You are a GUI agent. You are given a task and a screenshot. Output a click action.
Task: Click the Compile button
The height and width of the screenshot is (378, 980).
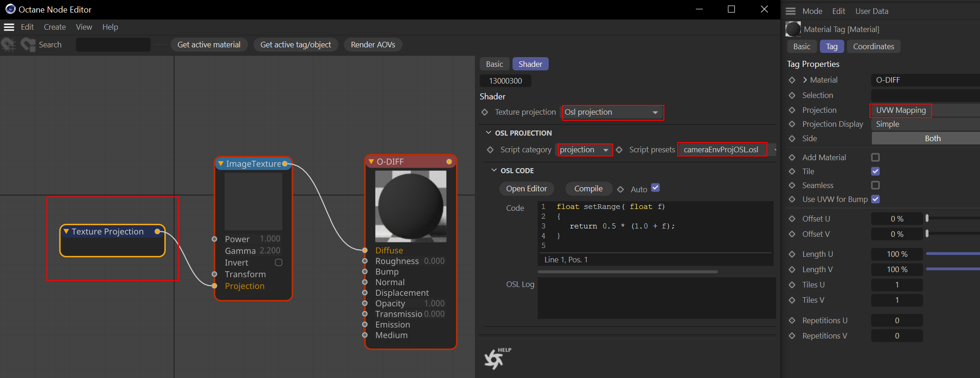[588, 189]
